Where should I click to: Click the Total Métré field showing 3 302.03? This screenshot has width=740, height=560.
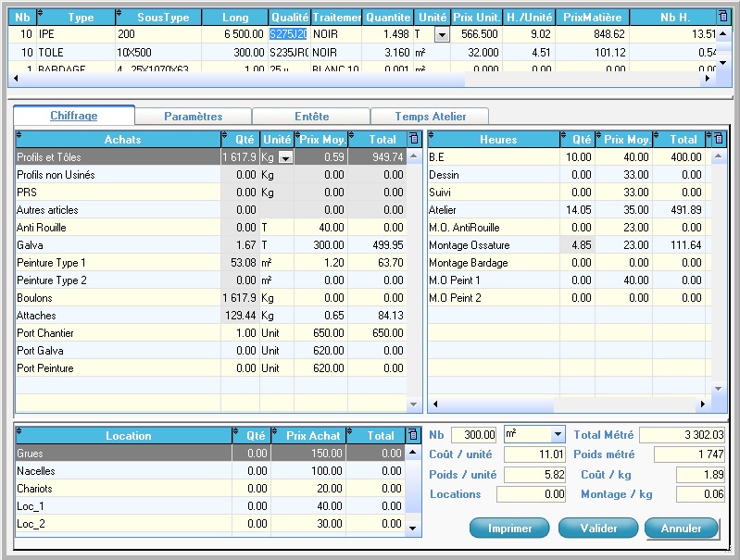click(682, 434)
